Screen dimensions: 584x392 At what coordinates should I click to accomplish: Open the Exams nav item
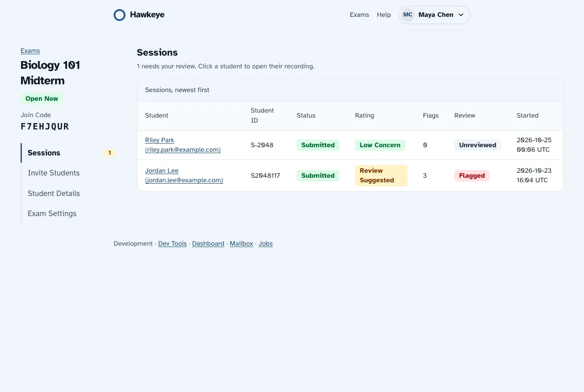(360, 15)
